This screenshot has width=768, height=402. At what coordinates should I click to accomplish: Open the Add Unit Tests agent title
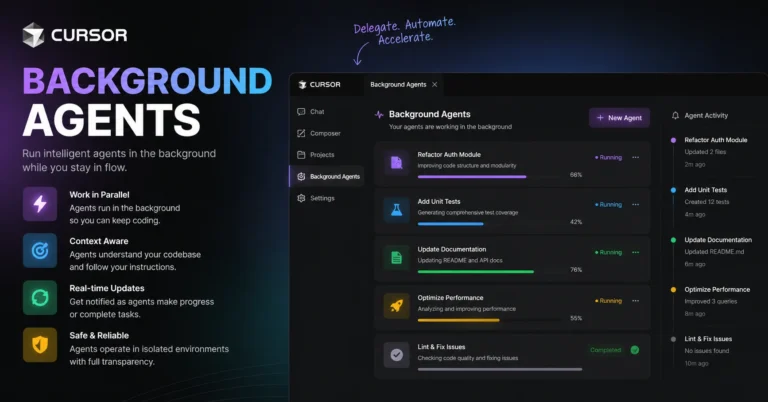coord(438,201)
